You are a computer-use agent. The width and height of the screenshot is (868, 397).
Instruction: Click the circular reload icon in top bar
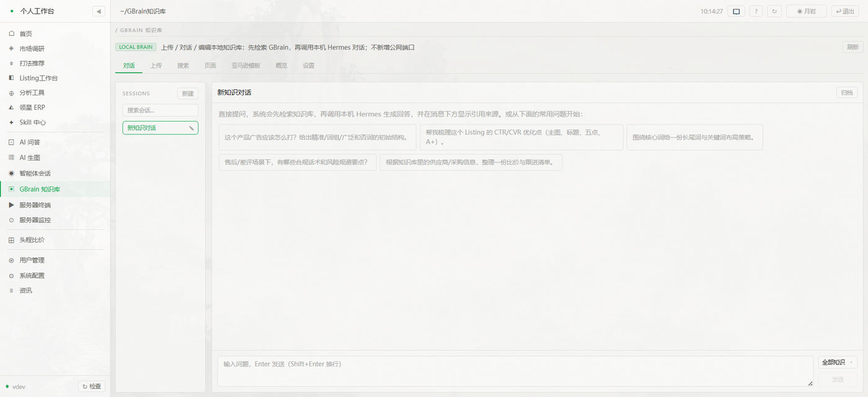coord(774,11)
